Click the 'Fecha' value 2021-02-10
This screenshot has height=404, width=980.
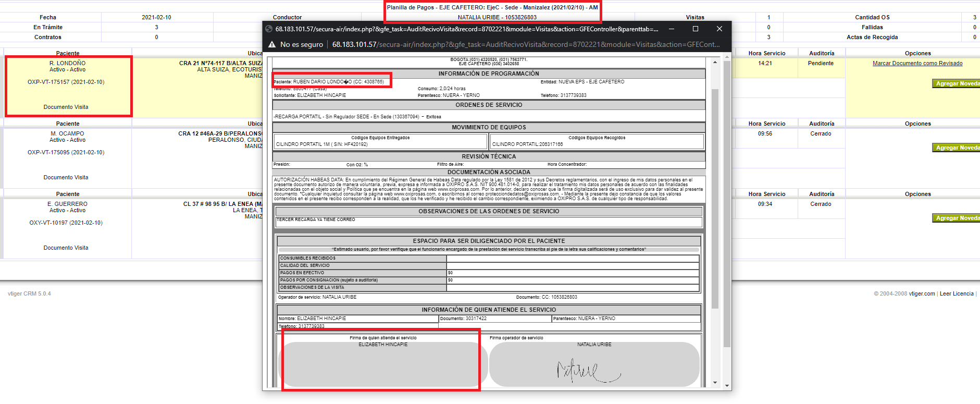tap(156, 18)
